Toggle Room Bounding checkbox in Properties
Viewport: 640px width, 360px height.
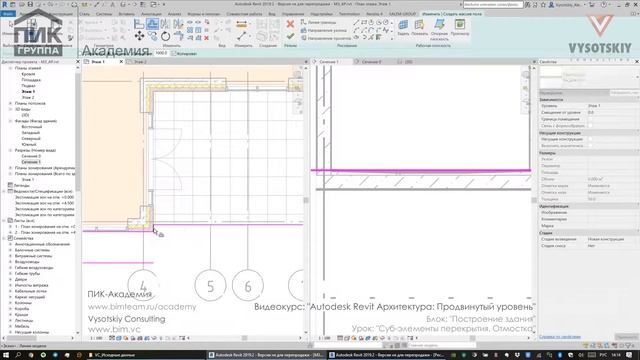[x=590, y=119]
